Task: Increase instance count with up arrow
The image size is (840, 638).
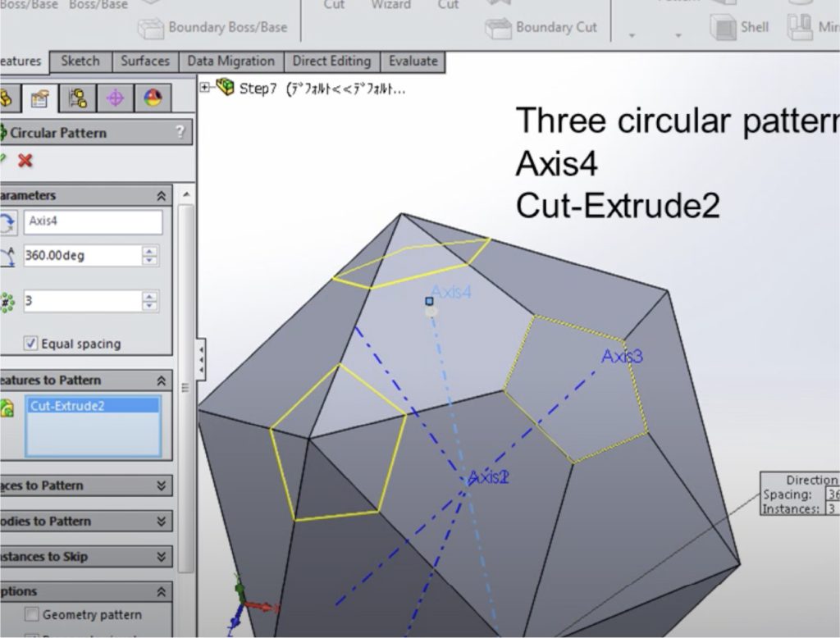Action: [150, 296]
